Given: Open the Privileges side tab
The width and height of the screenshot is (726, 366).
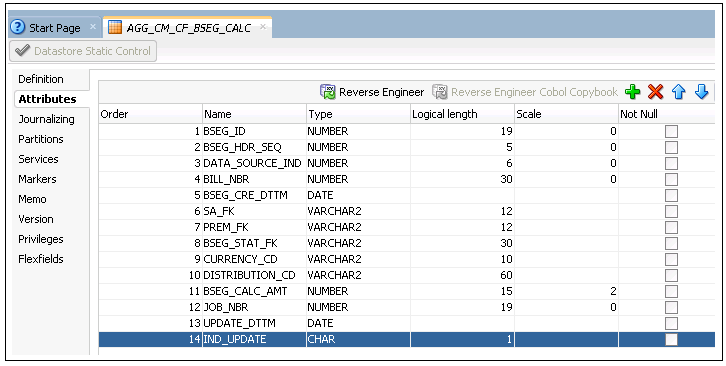Looking at the screenshot, I should [x=41, y=239].
